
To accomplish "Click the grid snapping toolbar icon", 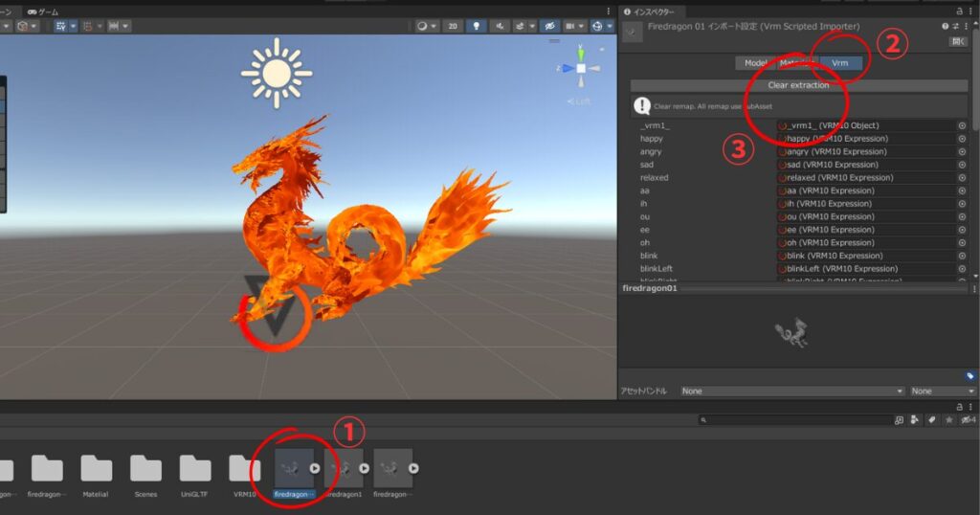I will click(x=87, y=26).
